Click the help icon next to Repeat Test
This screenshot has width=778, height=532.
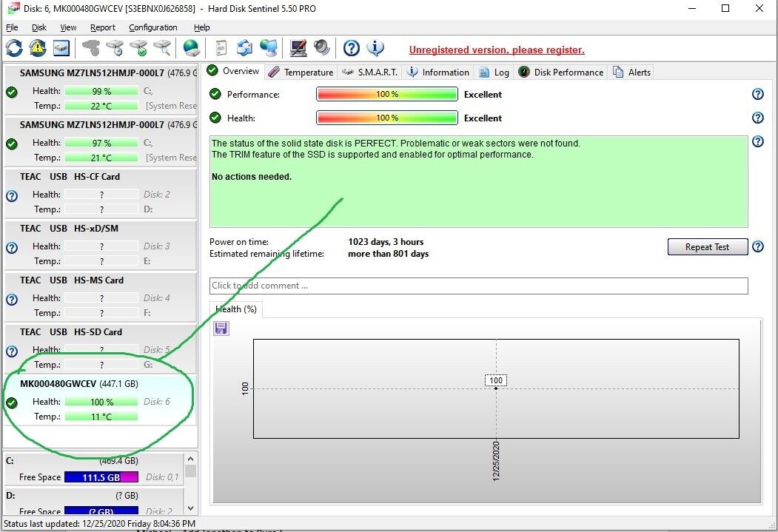click(x=757, y=247)
